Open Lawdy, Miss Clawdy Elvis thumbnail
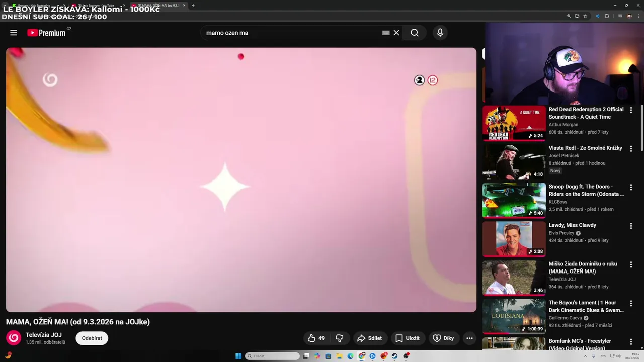The image size is (644, 362). 514,239
